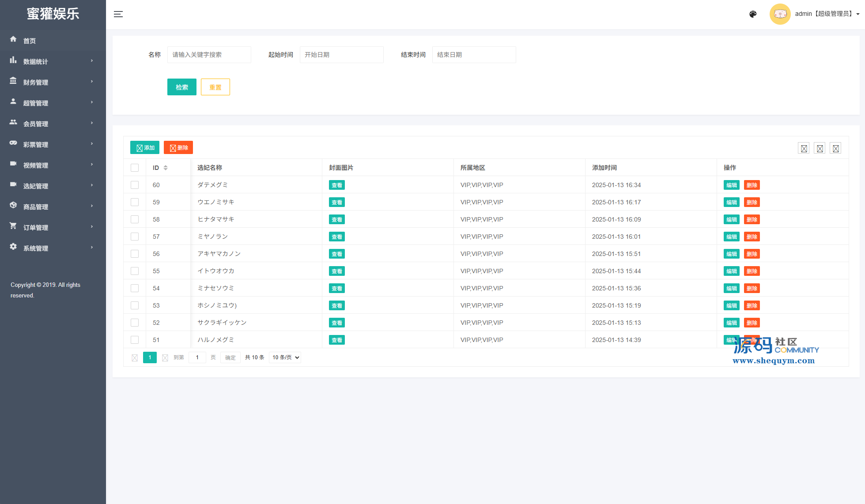The height and width of the screenshot is (504, 865).
Task: Check the checkbox for row ID 55
Action: pos(135,271)
